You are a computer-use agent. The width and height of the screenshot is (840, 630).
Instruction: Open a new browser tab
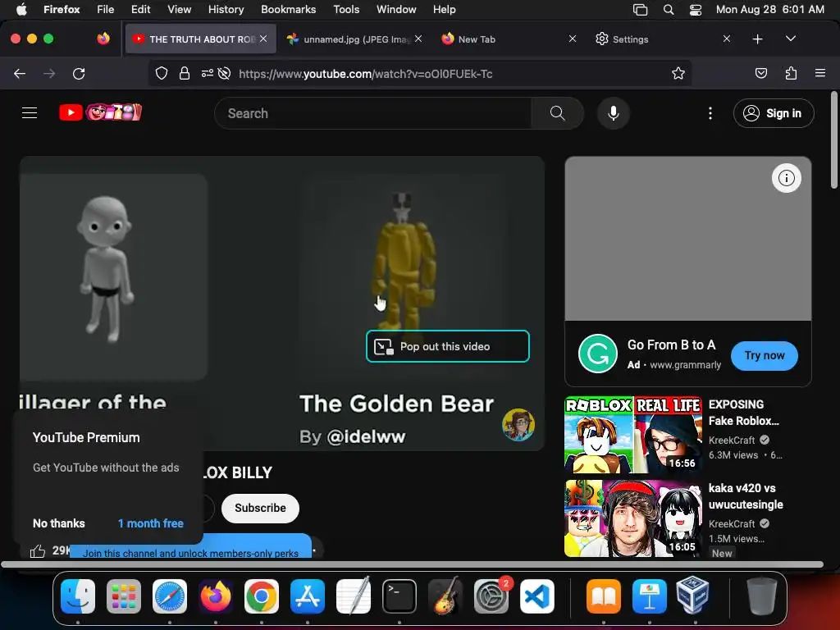coord(757,39)
